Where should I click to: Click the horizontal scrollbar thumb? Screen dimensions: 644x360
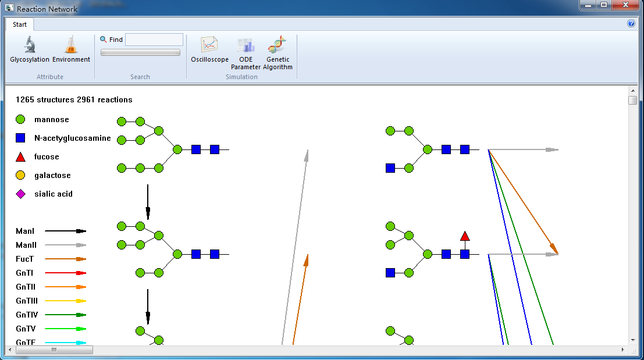click(x=54, y=350)
